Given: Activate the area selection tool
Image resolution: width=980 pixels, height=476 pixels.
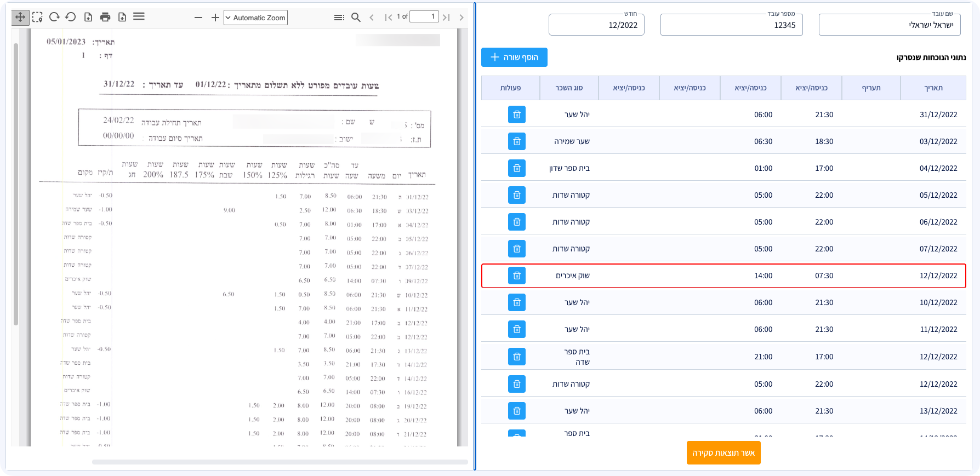Looking at the screenshot, I should 37,17.
